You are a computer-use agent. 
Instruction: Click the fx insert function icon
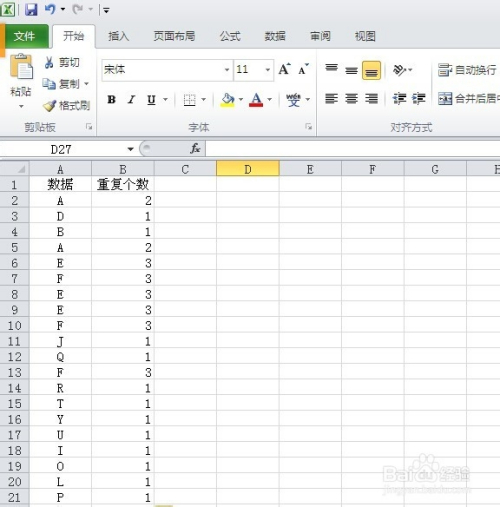coord(195,149)
